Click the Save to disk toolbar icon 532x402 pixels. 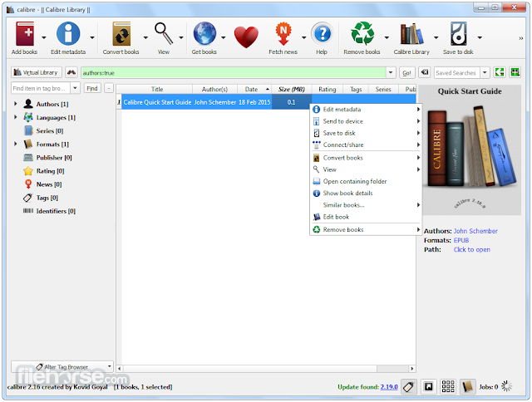coord(458,34)
